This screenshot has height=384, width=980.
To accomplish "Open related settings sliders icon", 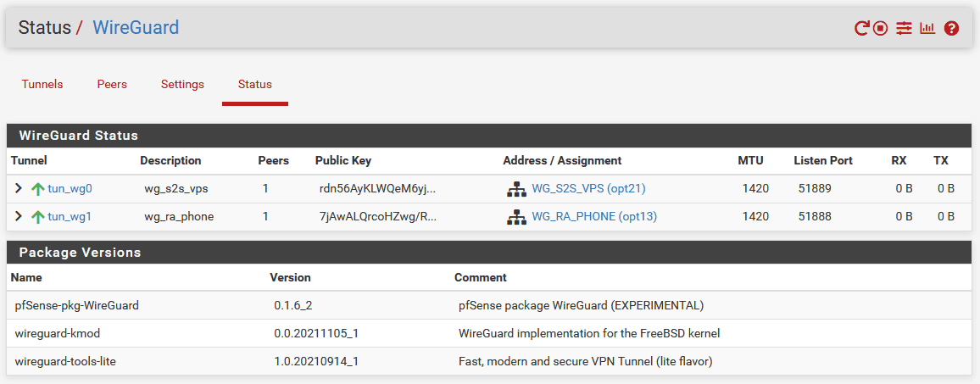I will [x=904, y=28].
